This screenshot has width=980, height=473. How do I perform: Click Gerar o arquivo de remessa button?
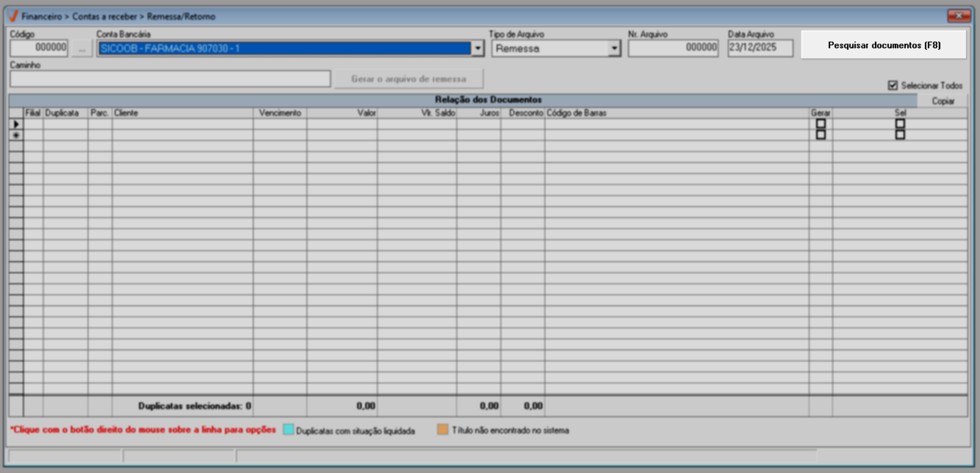coord(409,79)
